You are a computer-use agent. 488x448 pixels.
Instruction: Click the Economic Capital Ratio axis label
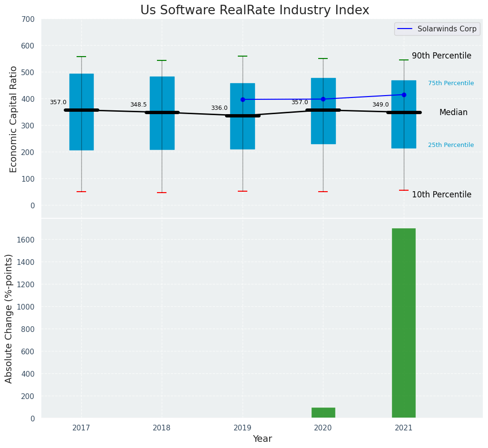click(x=13, y=119)
